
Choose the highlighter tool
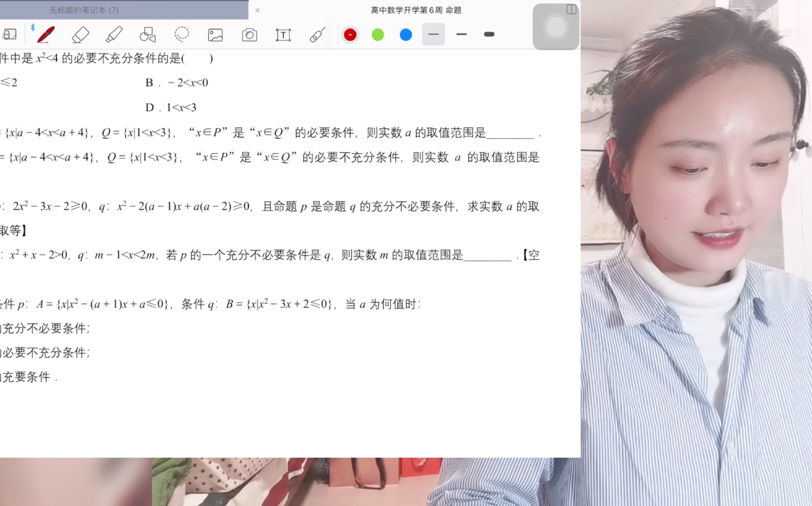(x=114, y=35)
